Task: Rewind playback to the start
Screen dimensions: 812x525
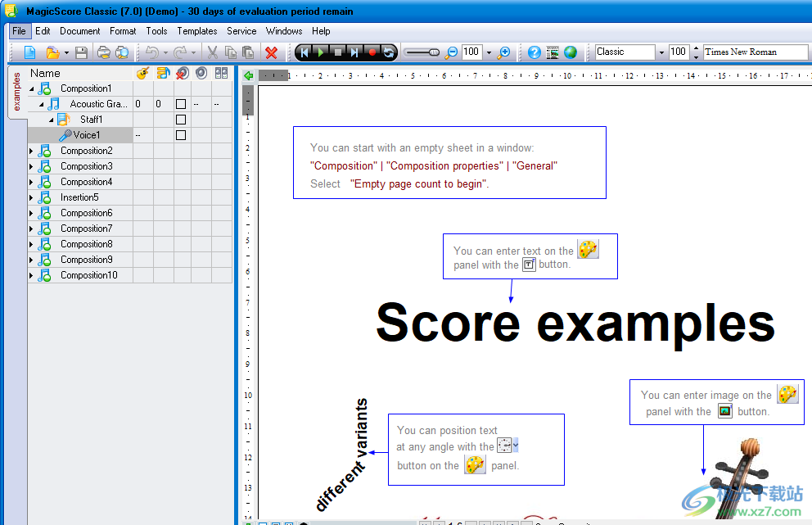Action: [304, 52]
